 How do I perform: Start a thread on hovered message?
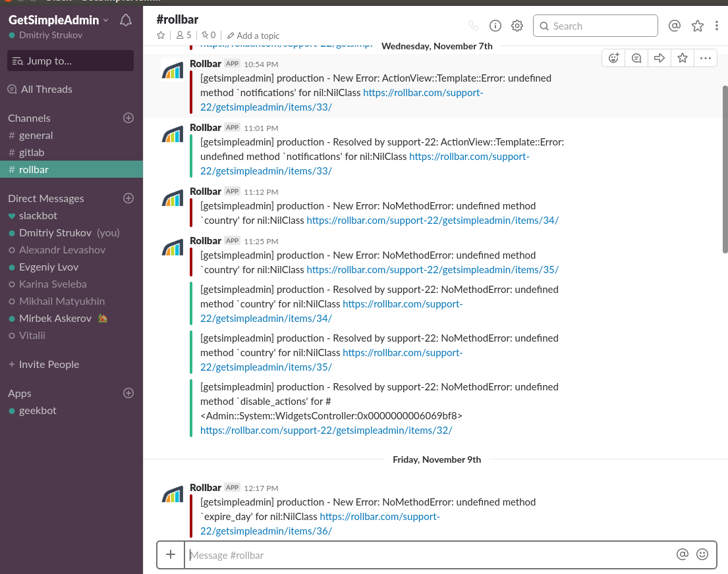[636, 58]
